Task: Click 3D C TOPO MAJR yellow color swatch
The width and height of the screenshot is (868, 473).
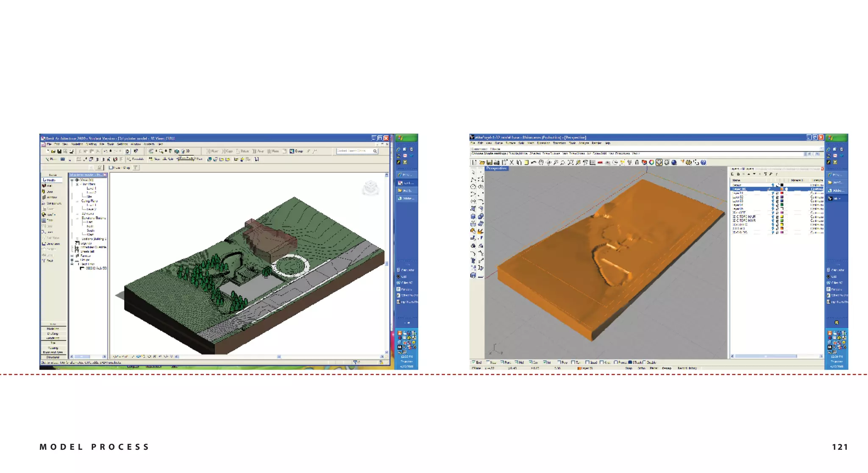Action: click(x=782, y=217)
